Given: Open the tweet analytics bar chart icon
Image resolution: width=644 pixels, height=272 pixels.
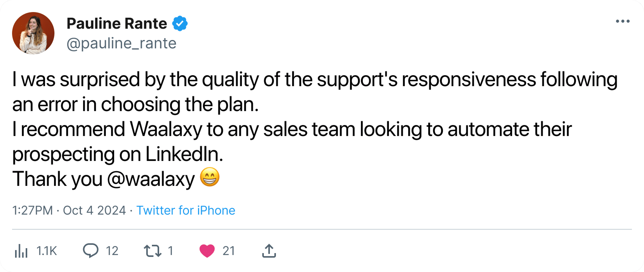Looking at the screenshot, I should pos(22,250).
